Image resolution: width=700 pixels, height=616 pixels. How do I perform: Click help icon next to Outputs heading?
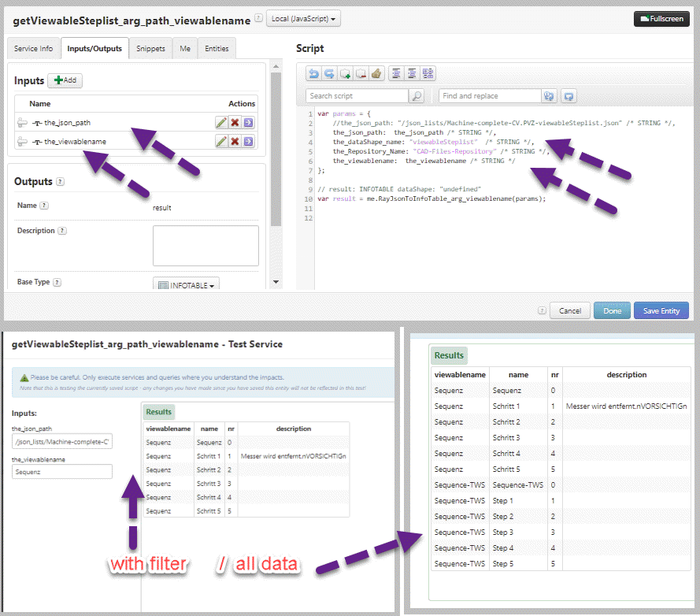61,182
